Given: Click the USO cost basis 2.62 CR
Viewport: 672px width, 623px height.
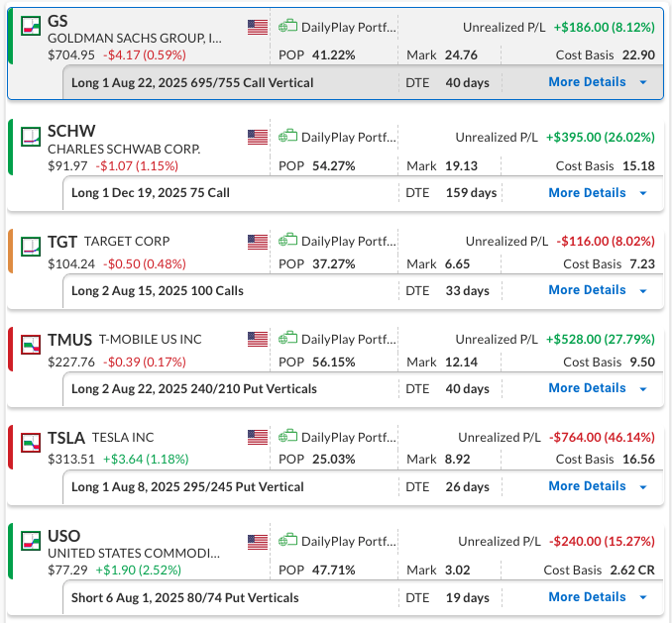Looking at the screenshot, I should pos(632,571).
